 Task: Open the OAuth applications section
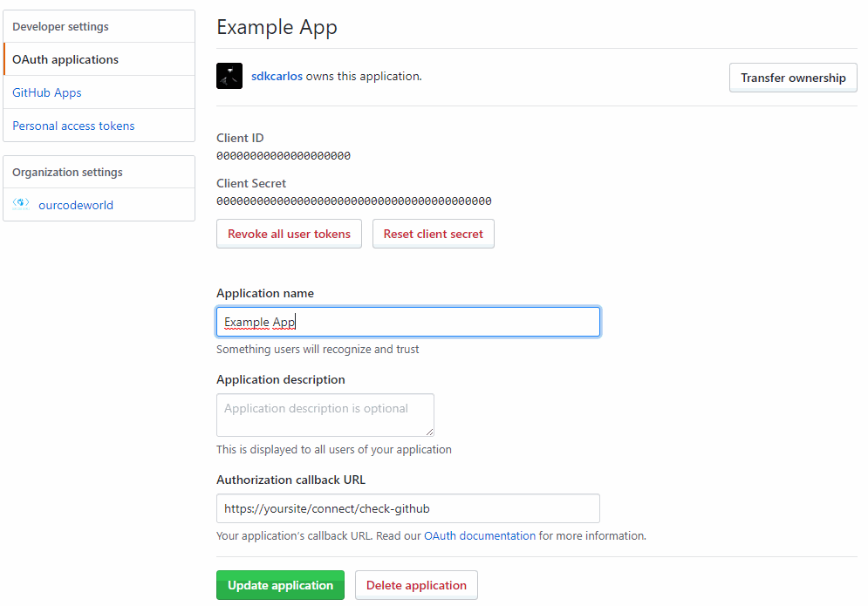[66, 59]
